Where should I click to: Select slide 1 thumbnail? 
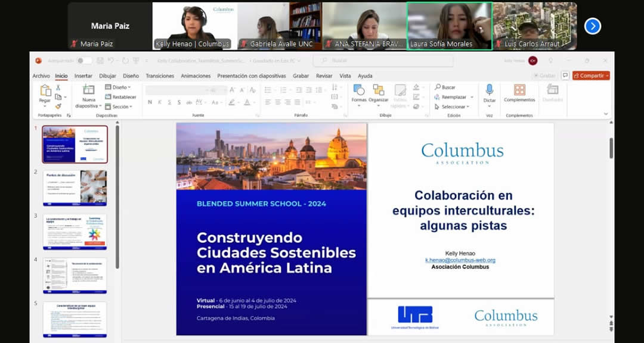pos(75,145)
